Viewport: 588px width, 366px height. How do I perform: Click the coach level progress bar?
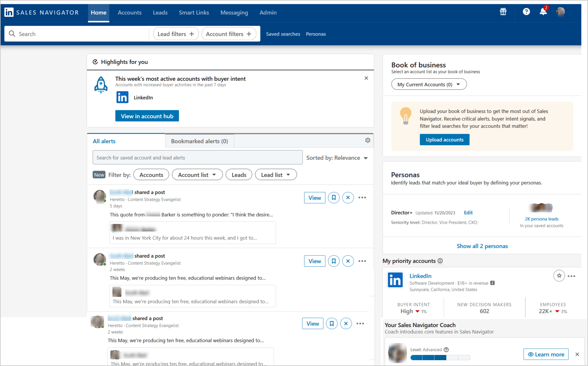pos(440,357)
